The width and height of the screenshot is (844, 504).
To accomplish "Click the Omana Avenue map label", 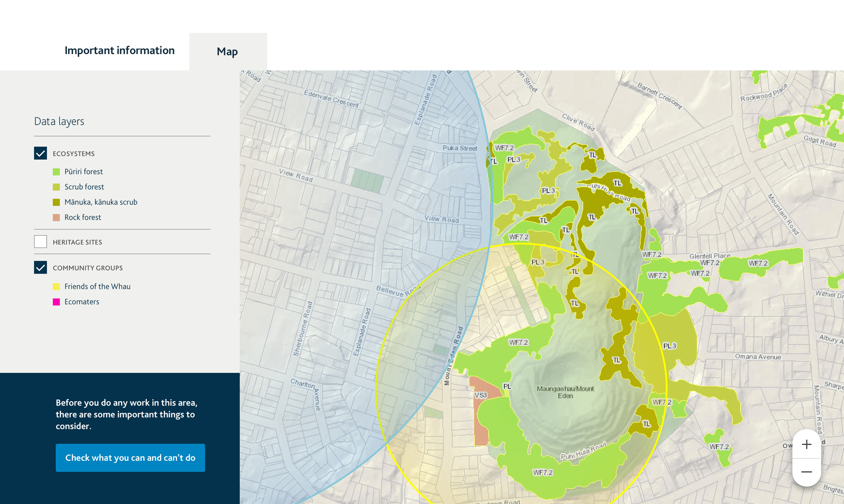I will point(758,357).
